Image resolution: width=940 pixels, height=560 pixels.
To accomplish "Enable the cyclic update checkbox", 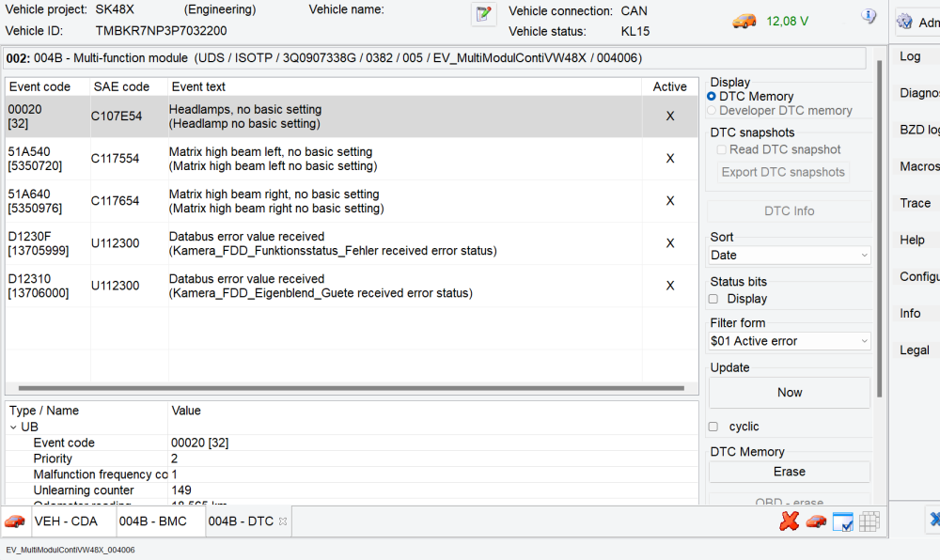I will [713, 427].
